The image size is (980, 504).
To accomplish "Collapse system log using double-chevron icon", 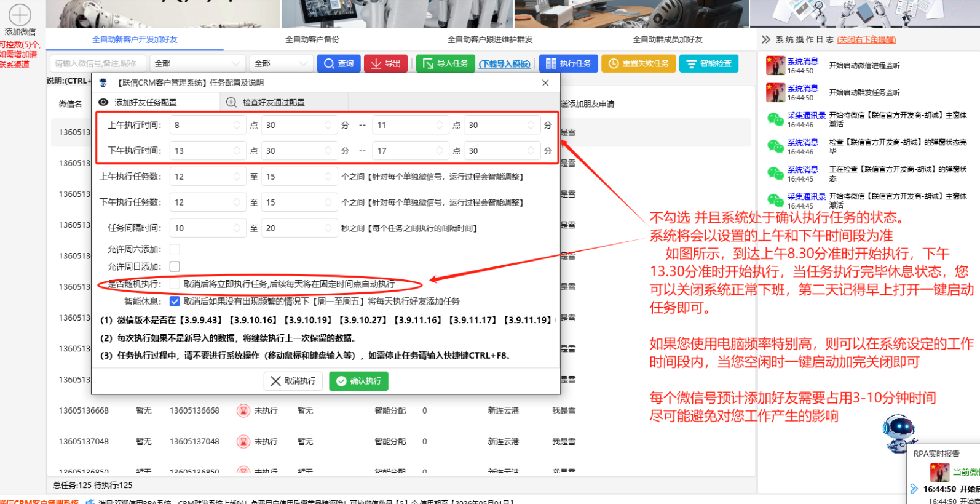I will click(x=765, y=39).
